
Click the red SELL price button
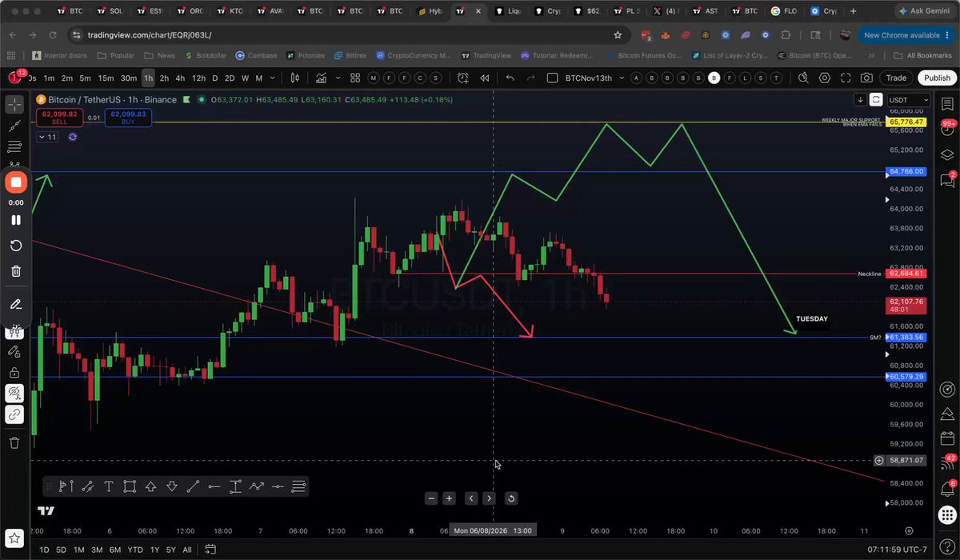pyautogui.click(x=60, y=117)
